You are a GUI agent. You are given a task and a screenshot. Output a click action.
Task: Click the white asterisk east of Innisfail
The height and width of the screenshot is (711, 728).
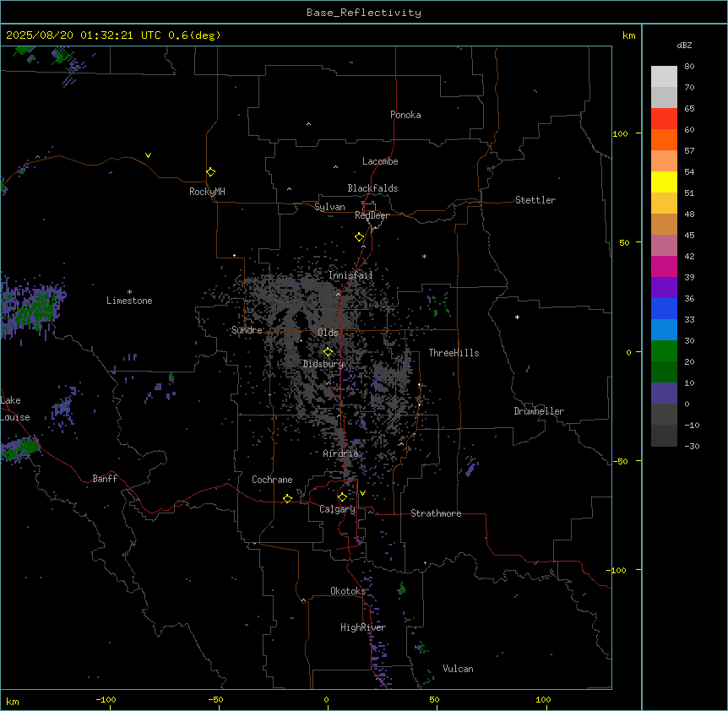424,256
